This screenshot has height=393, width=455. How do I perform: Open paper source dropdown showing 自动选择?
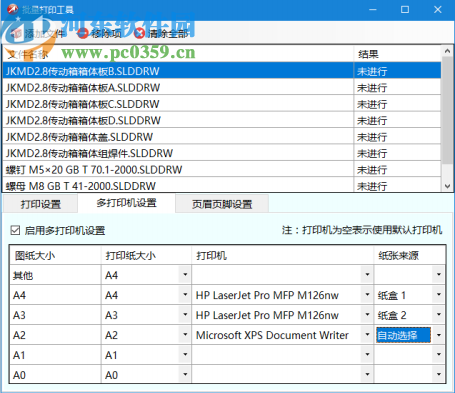(x=439, y=334)
